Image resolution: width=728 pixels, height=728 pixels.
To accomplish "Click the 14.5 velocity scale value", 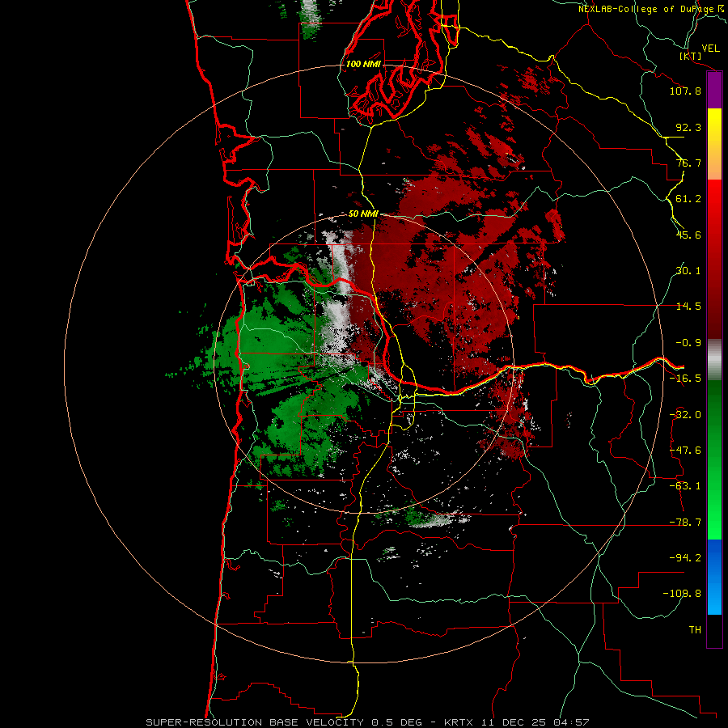I will click(x=688, y=307).
